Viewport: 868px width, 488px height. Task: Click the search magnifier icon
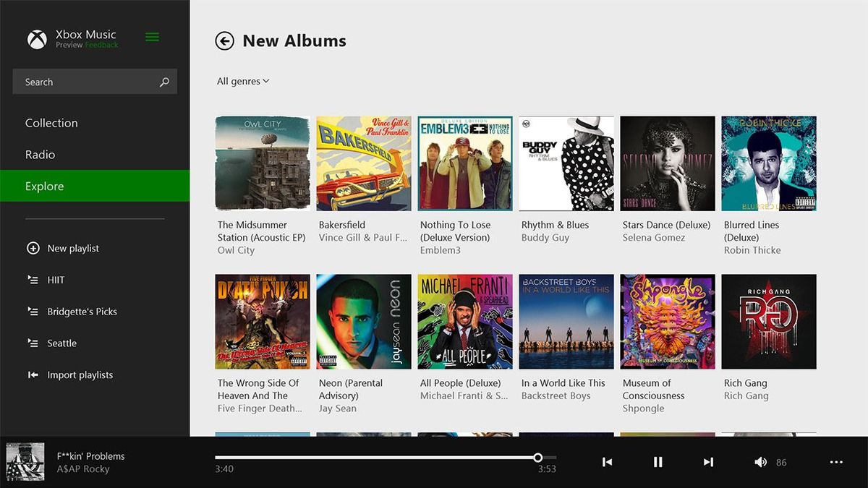[x=165, y=81]
